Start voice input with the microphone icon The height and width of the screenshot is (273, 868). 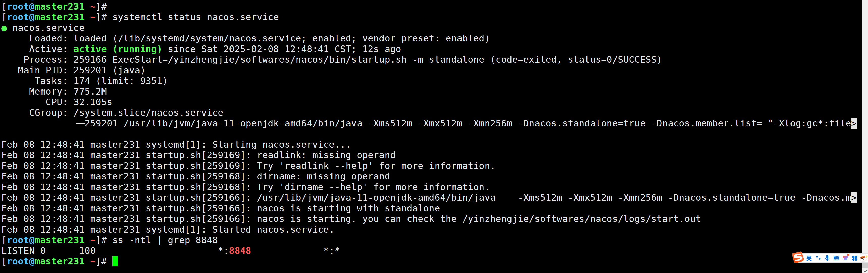click(827, 258)
